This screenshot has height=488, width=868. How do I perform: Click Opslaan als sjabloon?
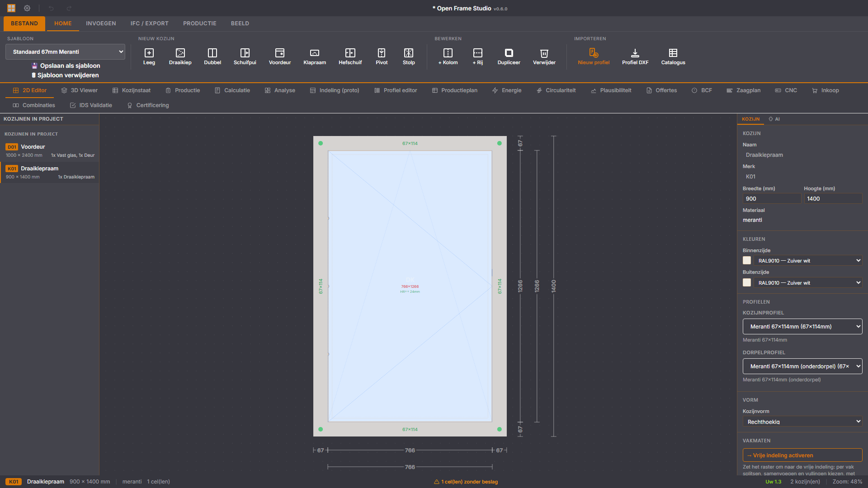pyautogui.click(x=66, y=66)
